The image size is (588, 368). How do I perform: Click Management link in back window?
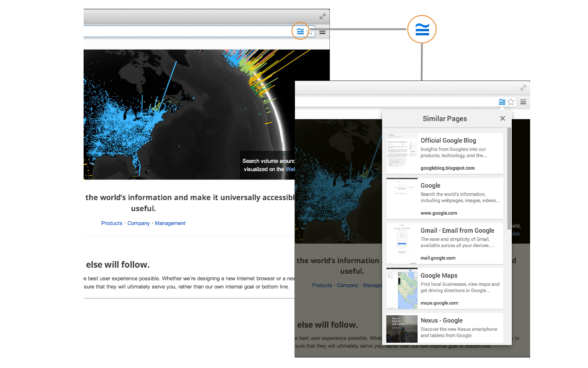170,224
